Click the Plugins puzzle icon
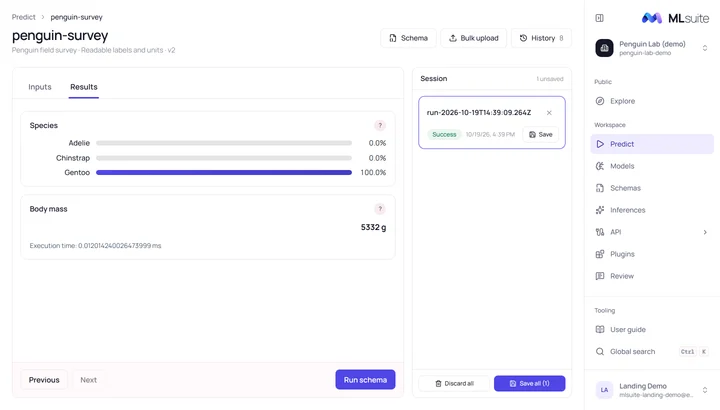Viewport: 720px width, 410px height. (600, 254)
